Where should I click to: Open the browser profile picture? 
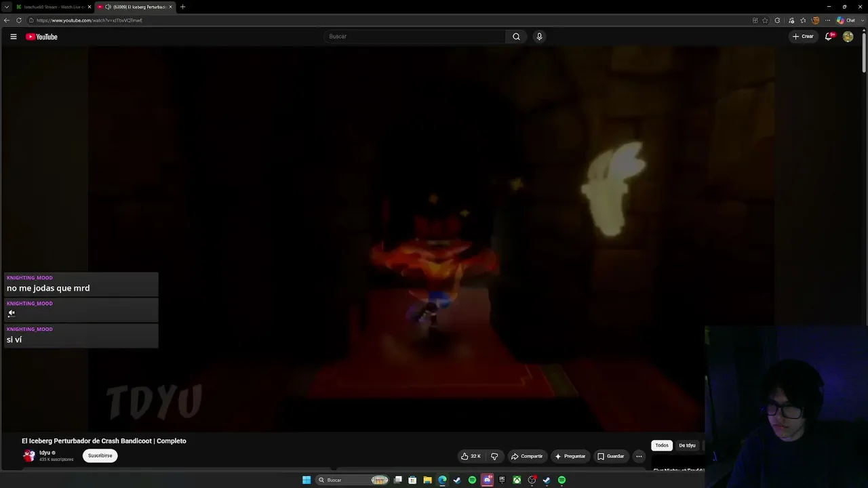(x=816, y=20)
